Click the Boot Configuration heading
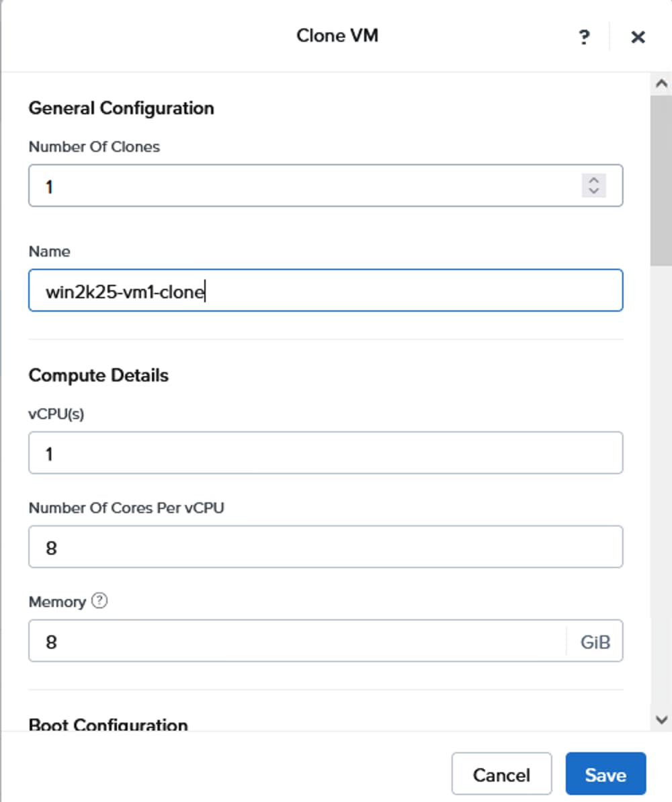Image resolution: width=672 pixels, height=802 pixels. tap(108, 724)
